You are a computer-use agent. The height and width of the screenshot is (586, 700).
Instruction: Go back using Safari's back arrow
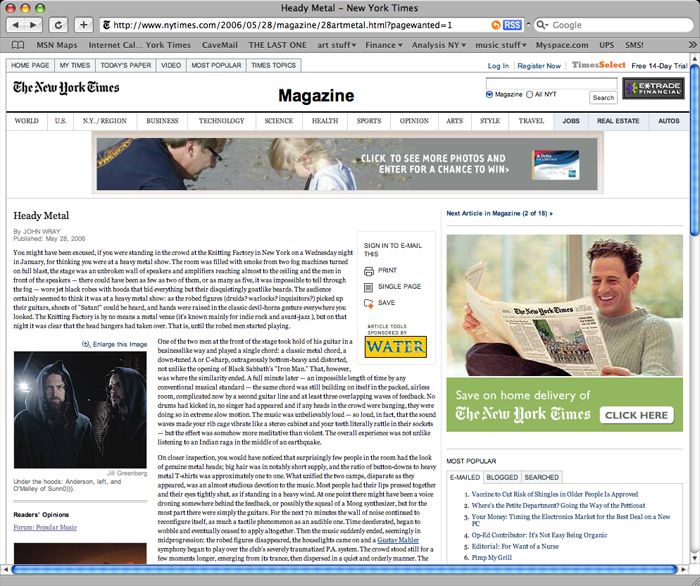coord(16,25)
